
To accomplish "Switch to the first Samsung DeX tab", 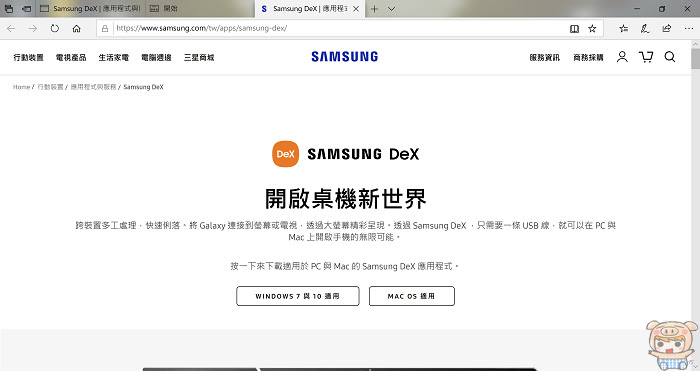I will pos(90,8).
